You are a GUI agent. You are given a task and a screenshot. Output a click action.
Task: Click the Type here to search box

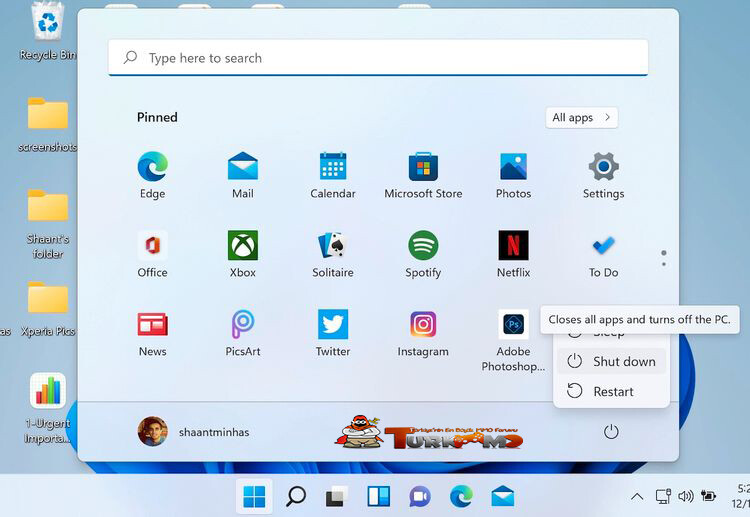378,58
